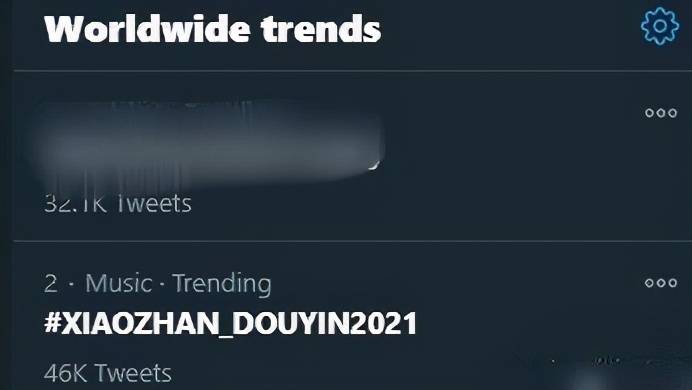Image resolution: width=692 pixels, height=390 pixels.
Task: Click the word trends in header
Action: point(321,29)
